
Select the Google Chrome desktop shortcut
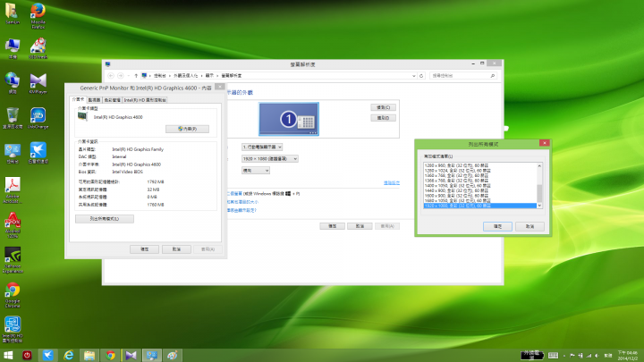(13, 295)
